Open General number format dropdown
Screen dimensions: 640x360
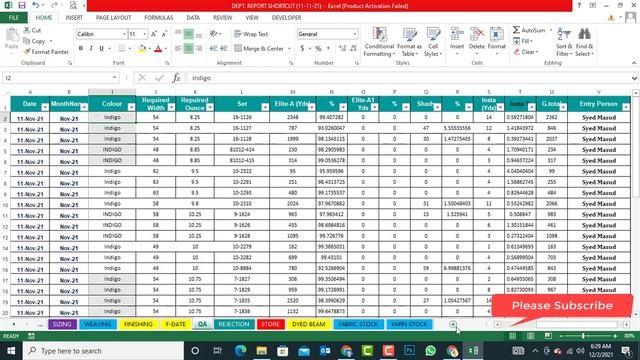coord(355,34)
